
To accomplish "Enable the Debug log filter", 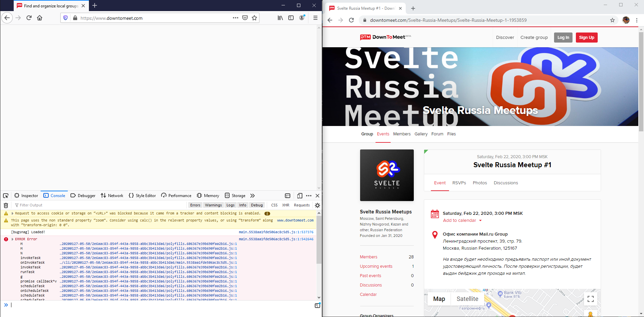I will [x=257, y=205].
